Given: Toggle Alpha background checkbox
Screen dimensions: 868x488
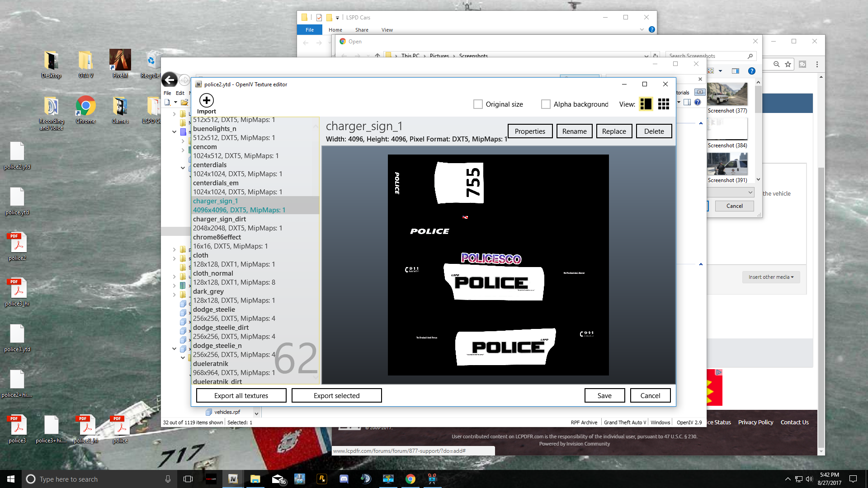Looking at the screenshot, I should click(546, 104).
